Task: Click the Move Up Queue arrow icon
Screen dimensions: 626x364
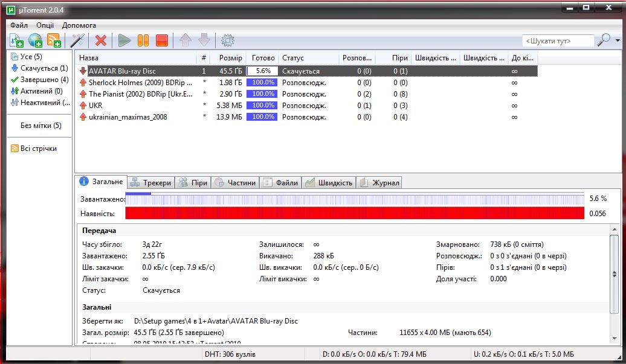Action: click(x=186, y=40)
